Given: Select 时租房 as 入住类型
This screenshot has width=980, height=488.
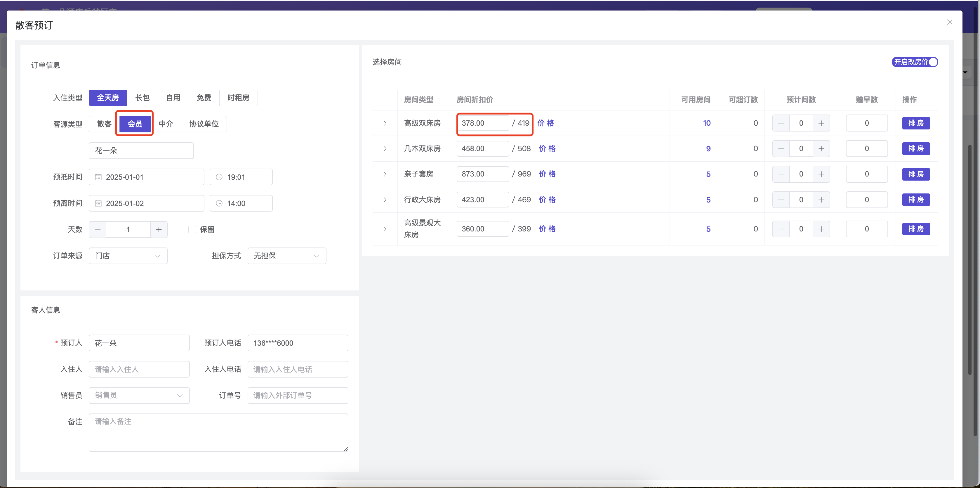Looking at the screenshot, I should pos(238,98).
